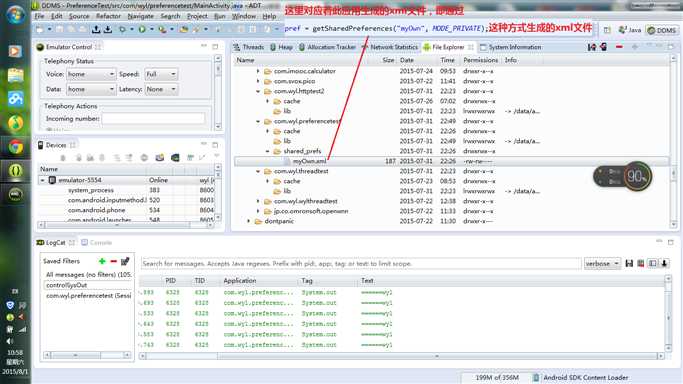The image size is (683, 384).
Task: Expand the com.imooc.calculator folder
Action: click(258, 71)
